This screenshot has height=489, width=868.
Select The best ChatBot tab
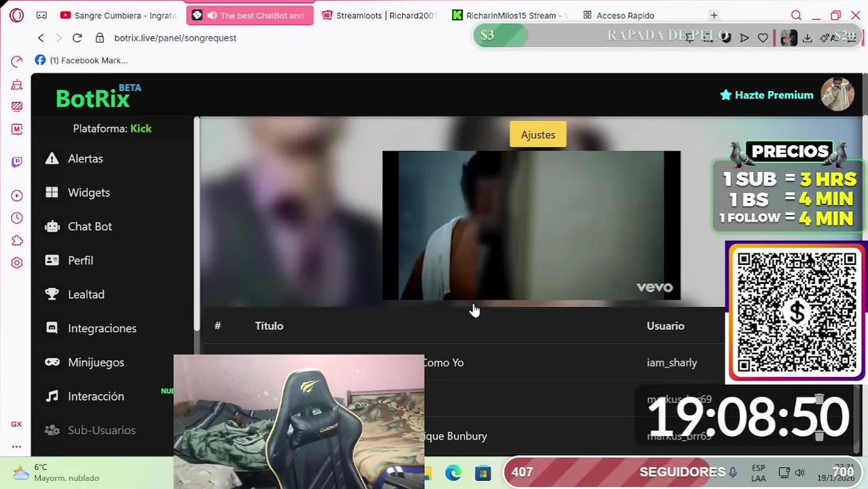(249, 15)
